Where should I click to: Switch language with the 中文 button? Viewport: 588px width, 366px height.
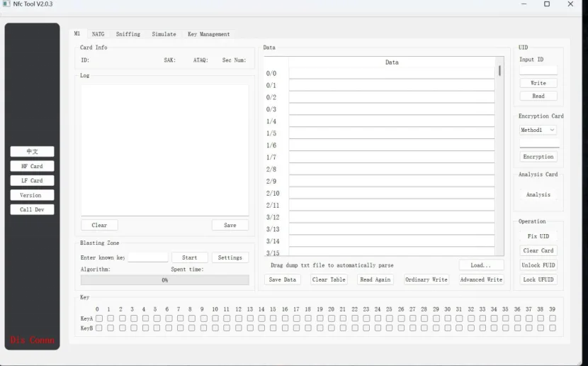[33, 151]
